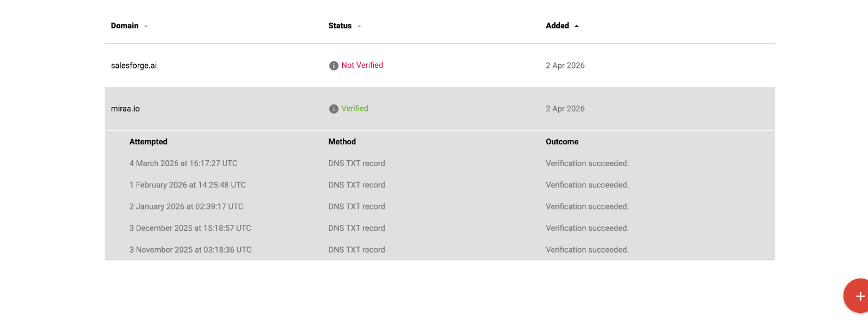Click the Method column header
The image size is (868, 327).
tap(342, 142)
